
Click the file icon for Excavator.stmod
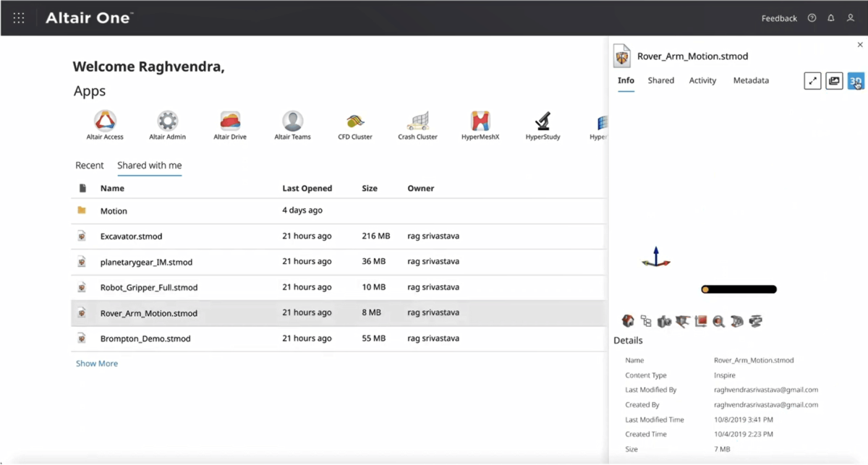coord(82,236)
